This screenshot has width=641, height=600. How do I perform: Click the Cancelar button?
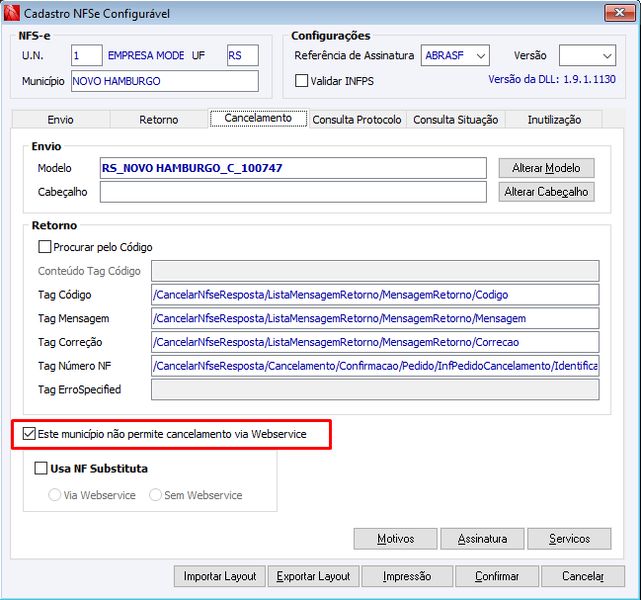[583, 576]
